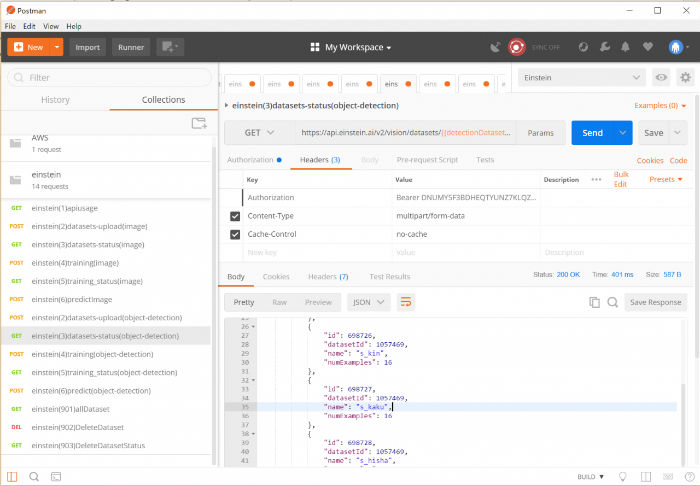Image resolution: width=700 pixels, height=486 pixels.
Task: Click the lightbulb icon in status bar
Action: 622,477
